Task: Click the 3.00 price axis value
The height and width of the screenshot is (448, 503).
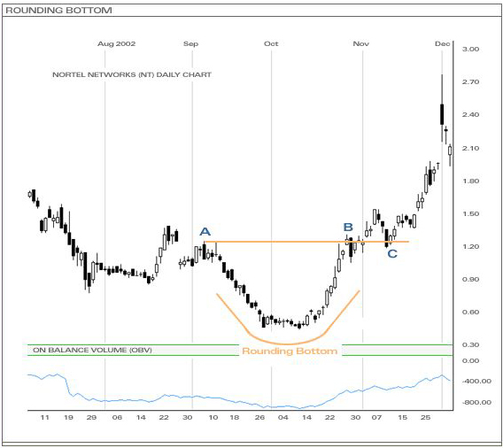Action: [470, 49]
